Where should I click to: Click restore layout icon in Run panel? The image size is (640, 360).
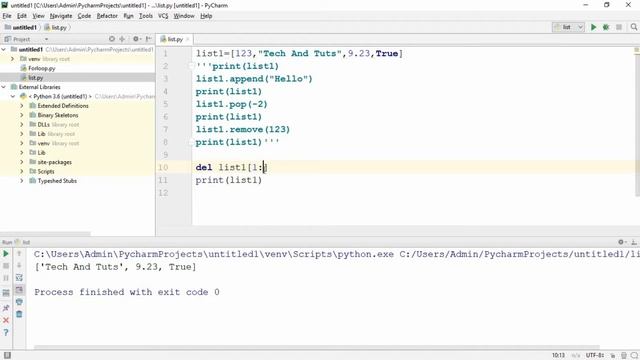(x=6, y=293)
